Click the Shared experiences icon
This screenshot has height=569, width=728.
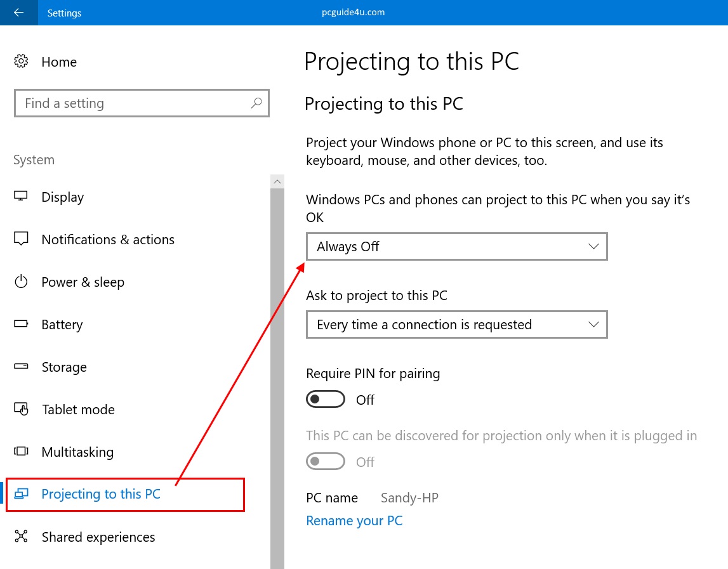[21, 537]
